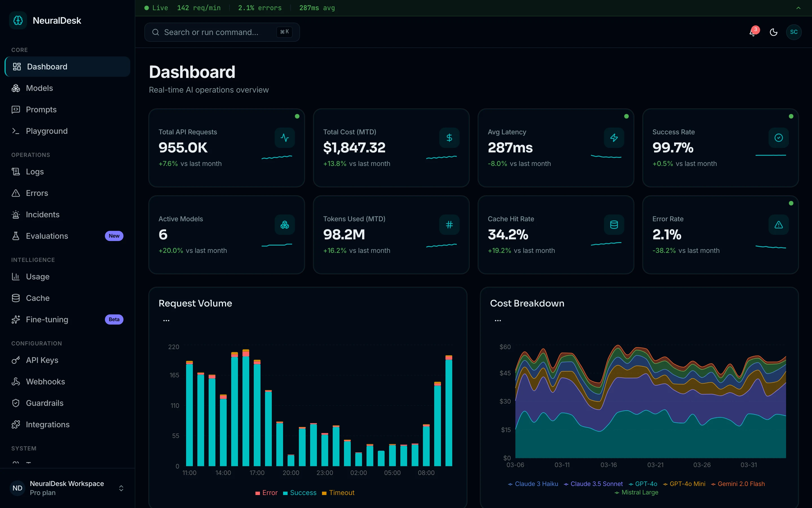
Task: Toggle Timeout series in Request Volume legend
Action: [x=338, y=493]
